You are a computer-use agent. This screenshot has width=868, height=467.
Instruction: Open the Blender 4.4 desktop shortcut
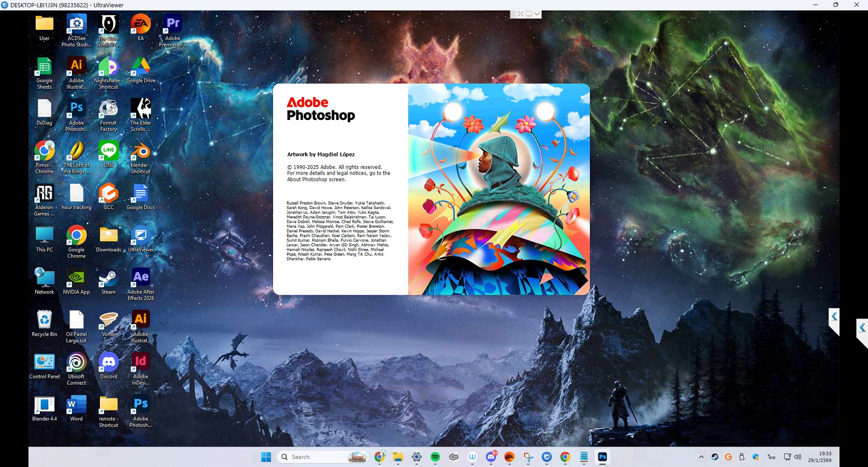coord(44,408)
